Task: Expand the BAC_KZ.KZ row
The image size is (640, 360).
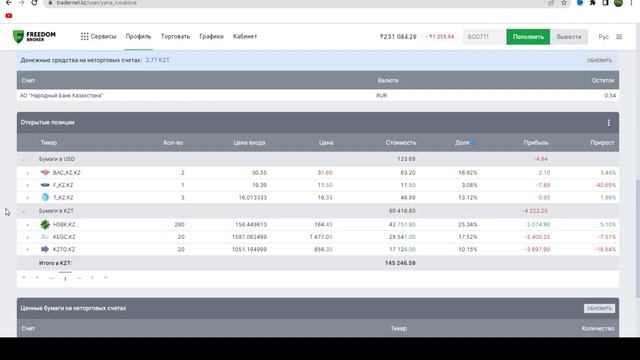Action: tap(27, 173)
